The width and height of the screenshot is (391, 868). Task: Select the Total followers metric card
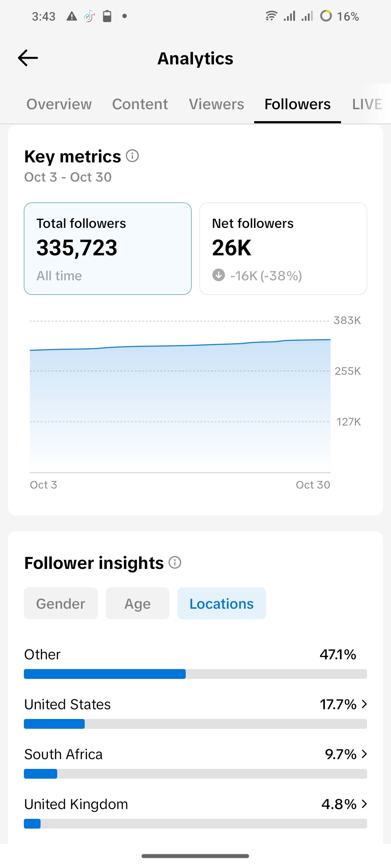(x=108, y=248)
